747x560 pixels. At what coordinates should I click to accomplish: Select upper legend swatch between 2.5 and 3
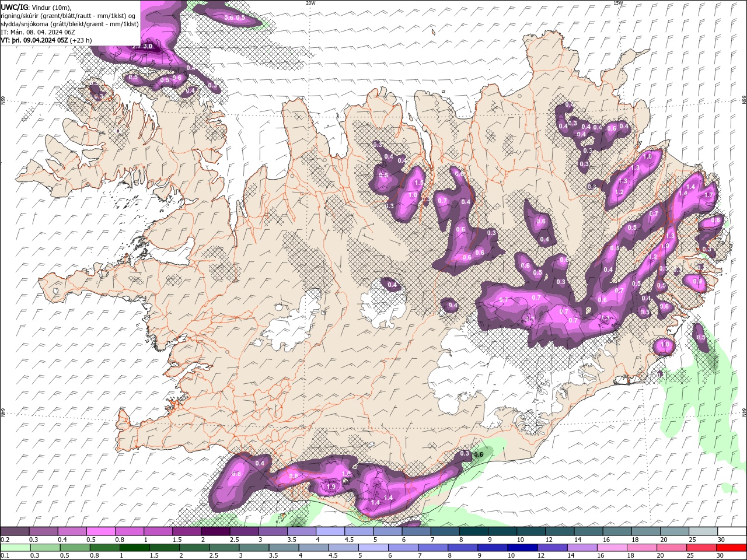tap(244, 531)
